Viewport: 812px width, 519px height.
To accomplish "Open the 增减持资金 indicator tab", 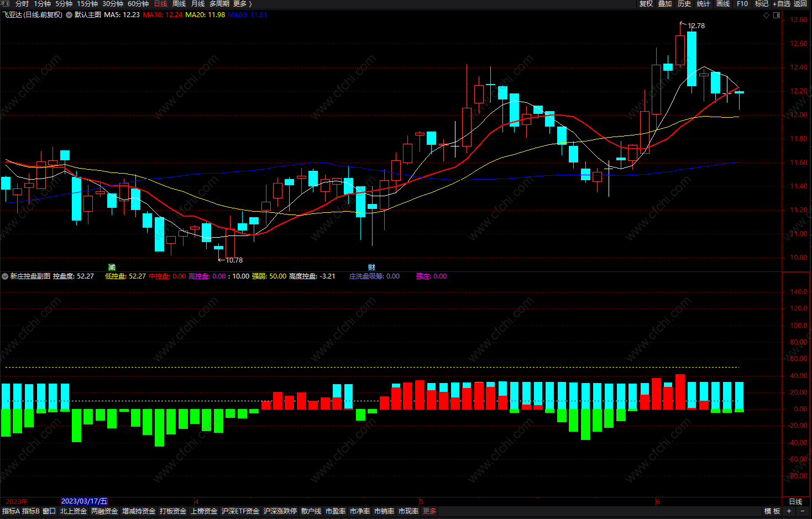I will pos(139,511).
